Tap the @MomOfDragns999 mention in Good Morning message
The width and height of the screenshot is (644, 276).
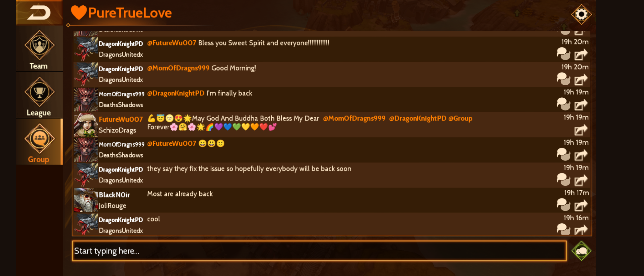[178, 68]
